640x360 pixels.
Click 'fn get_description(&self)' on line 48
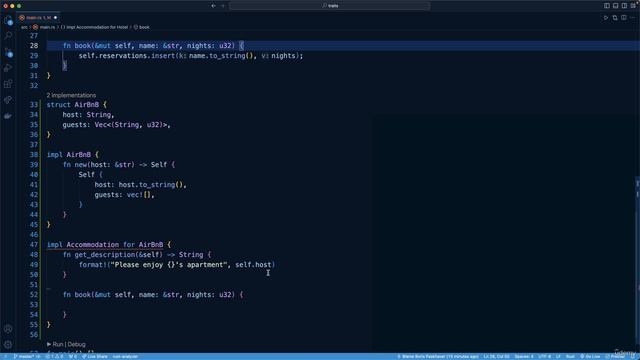(x=113, y=255)
